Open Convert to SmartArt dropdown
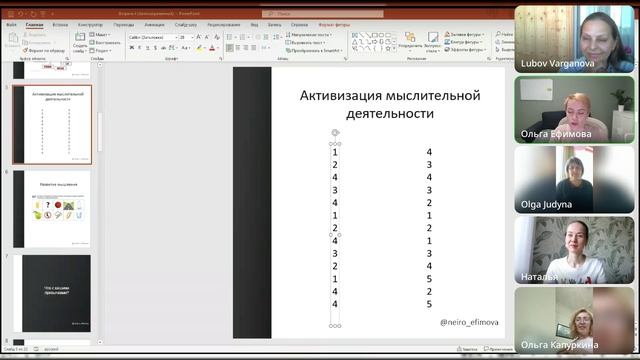The width and height of the screenshot is (640, 360). click(314, 51)
